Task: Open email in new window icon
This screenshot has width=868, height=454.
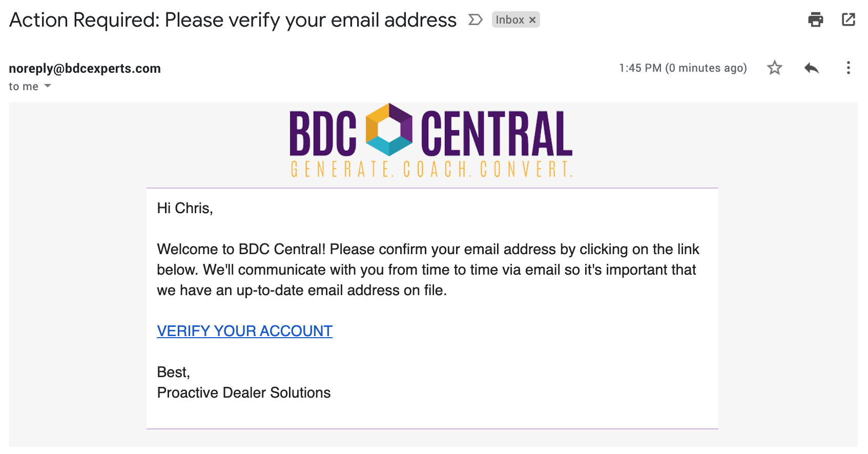Action: 849,19
